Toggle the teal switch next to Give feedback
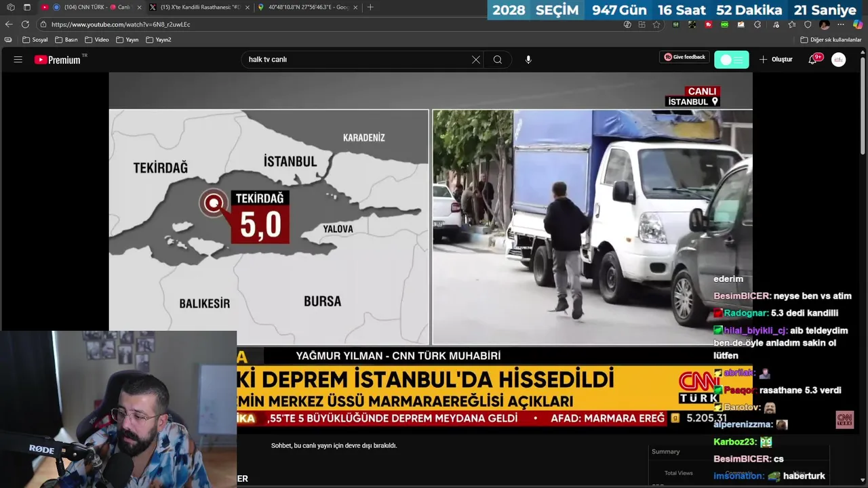This screenshot has height=488, width=868. [x=732, y=60]
